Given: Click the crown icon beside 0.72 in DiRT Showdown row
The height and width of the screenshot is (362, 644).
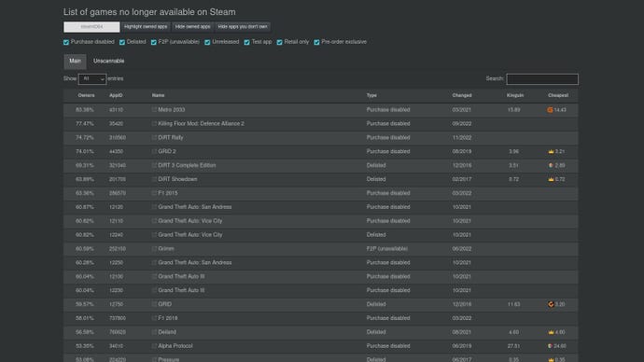Looking at the screenshot, I should (551, 179).
